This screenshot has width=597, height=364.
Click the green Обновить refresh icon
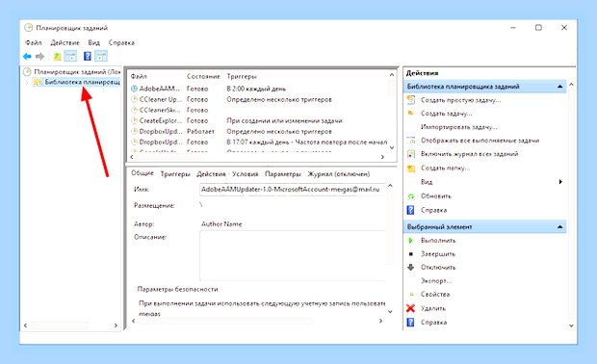pos(411,196)
